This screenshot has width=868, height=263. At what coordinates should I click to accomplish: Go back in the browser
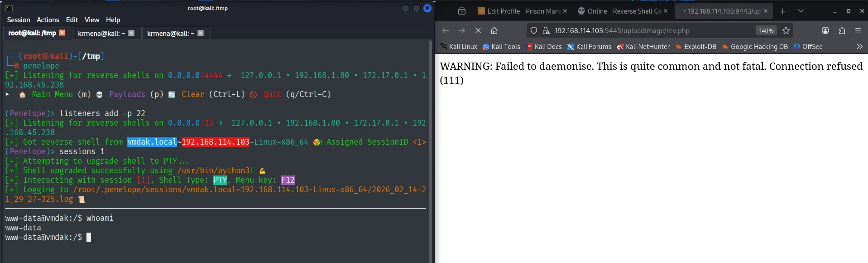446,30
